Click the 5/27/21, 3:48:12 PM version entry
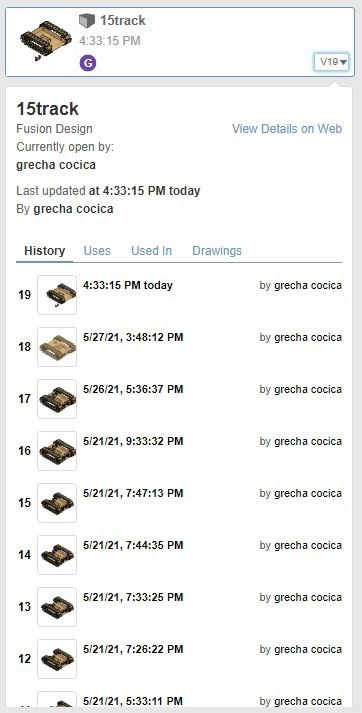362x713 pixels. (x=133, y=337)
